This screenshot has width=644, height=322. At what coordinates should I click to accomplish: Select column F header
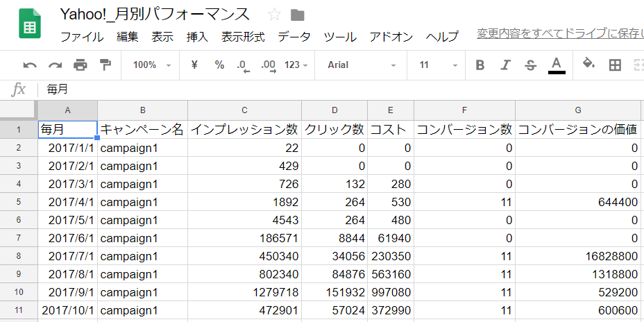[x=464, y=110]
